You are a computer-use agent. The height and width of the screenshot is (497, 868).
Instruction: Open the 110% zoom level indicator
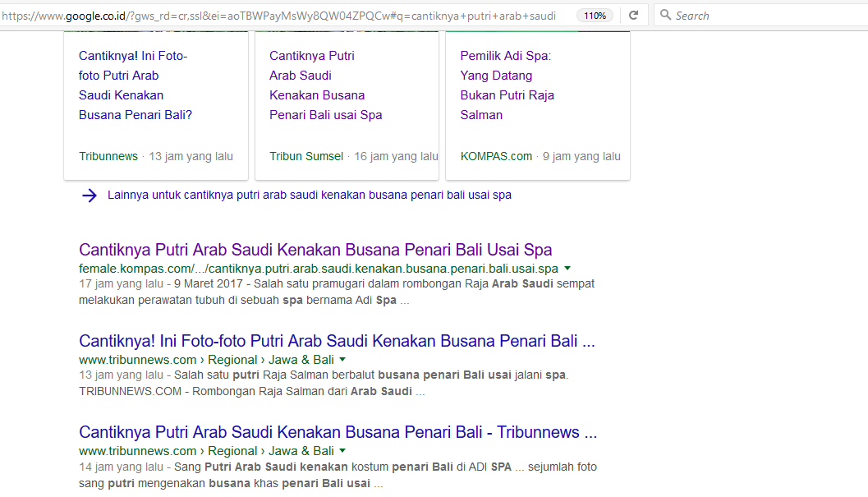tap(595, 16)
